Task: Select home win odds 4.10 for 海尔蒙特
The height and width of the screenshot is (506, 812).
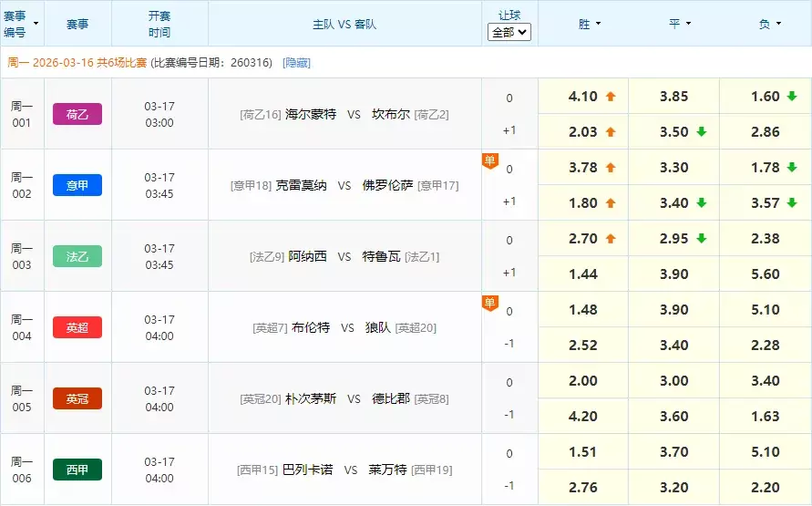Action: 583,97
